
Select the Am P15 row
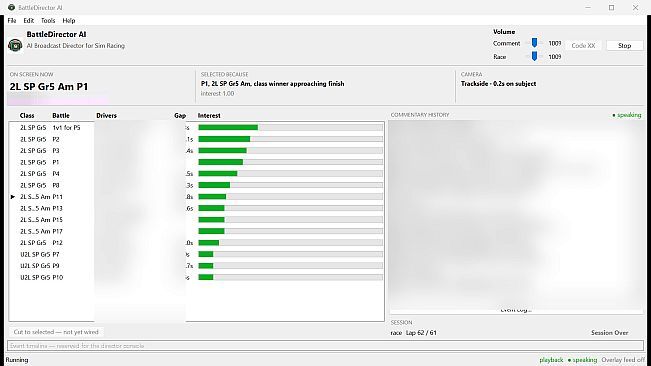click(x=196, y=220)
